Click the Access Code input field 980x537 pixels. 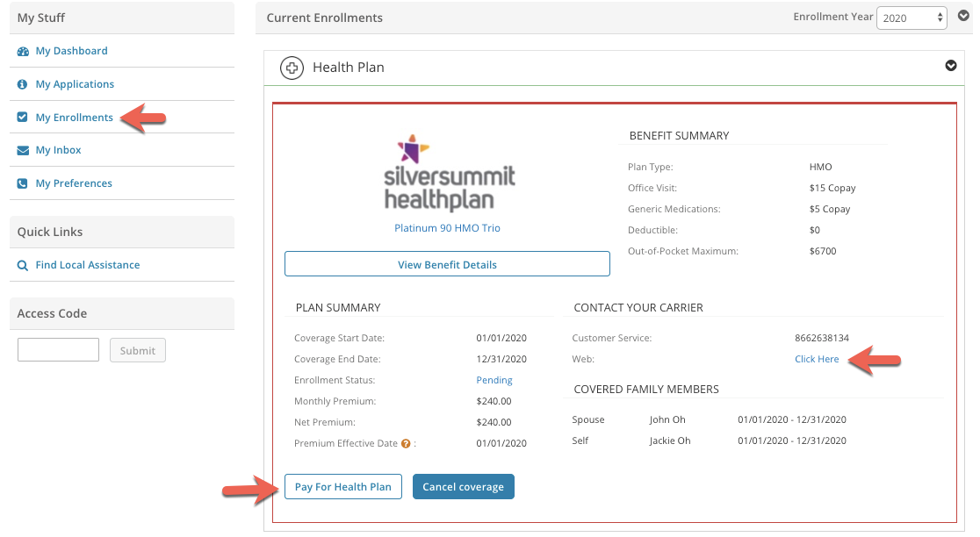[x=58, y=350]
